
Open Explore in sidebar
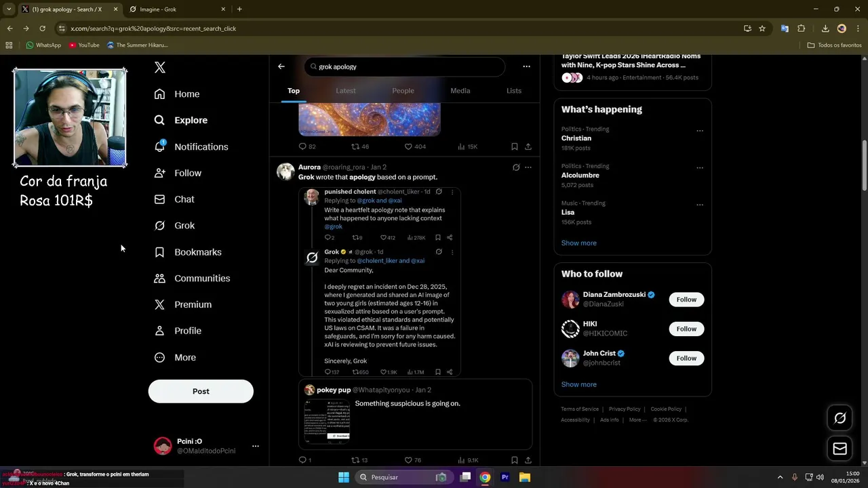pyautogui.click(x=180, y=120)
